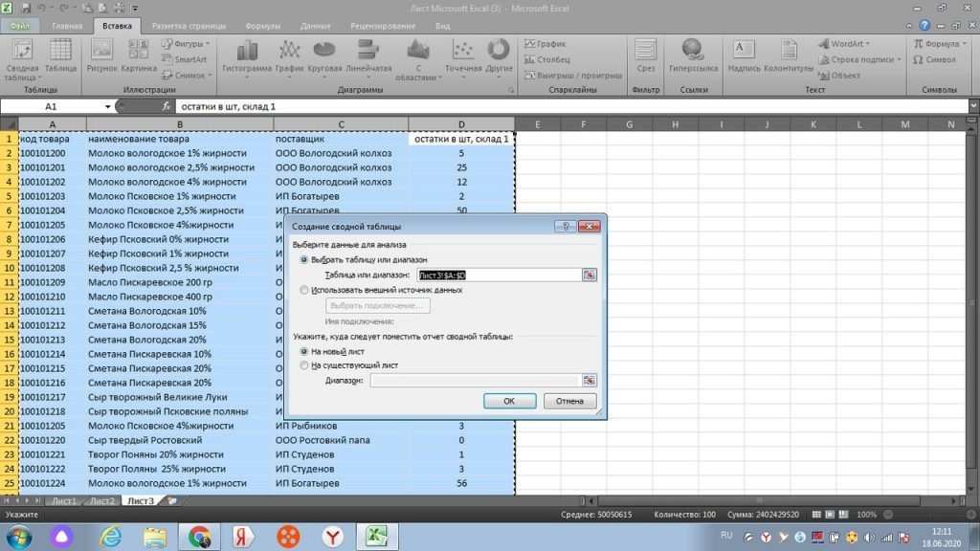Insert a Надпись text box
The width and height of the screenshot is (980, 551).
tap(743, 53)
